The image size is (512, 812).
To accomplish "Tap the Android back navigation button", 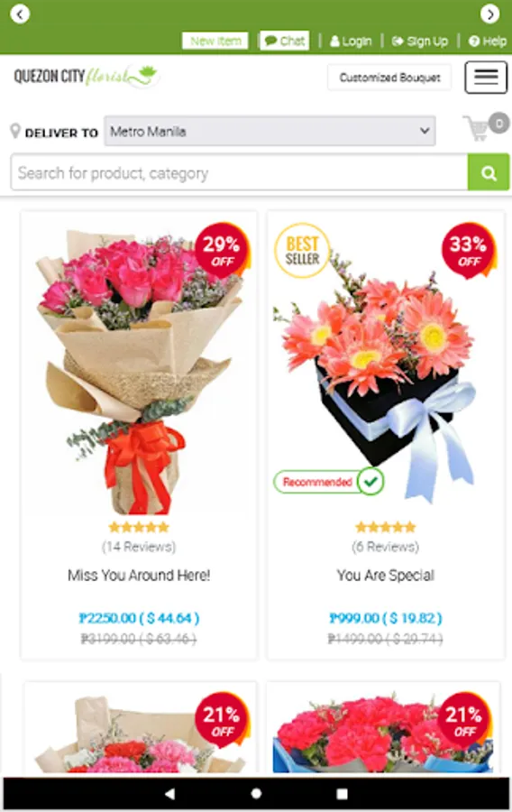I will point(169,793).
